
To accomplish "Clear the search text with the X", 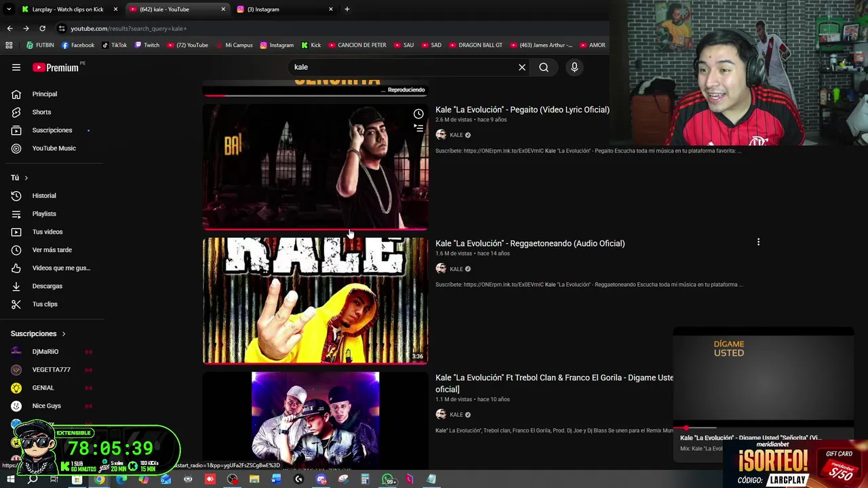I will 522,67.
